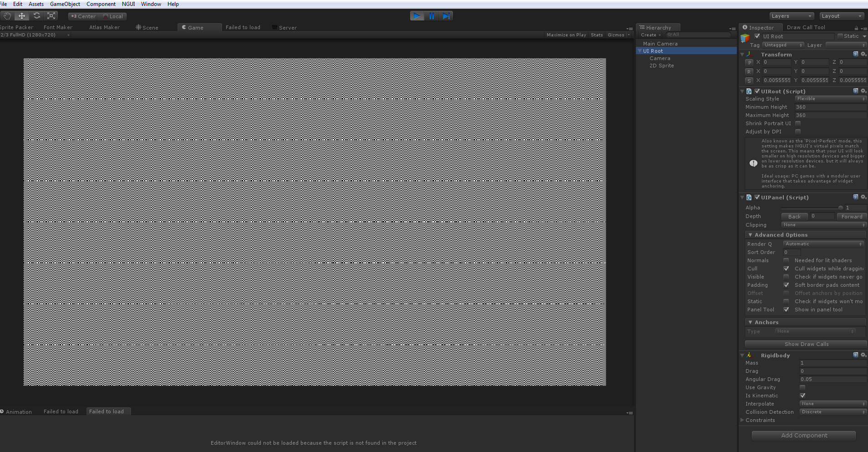Viewport: 868px width, 452px height.
Task: Adjust the UIPanel Alpha slider
Action: [x=811, y=208]
